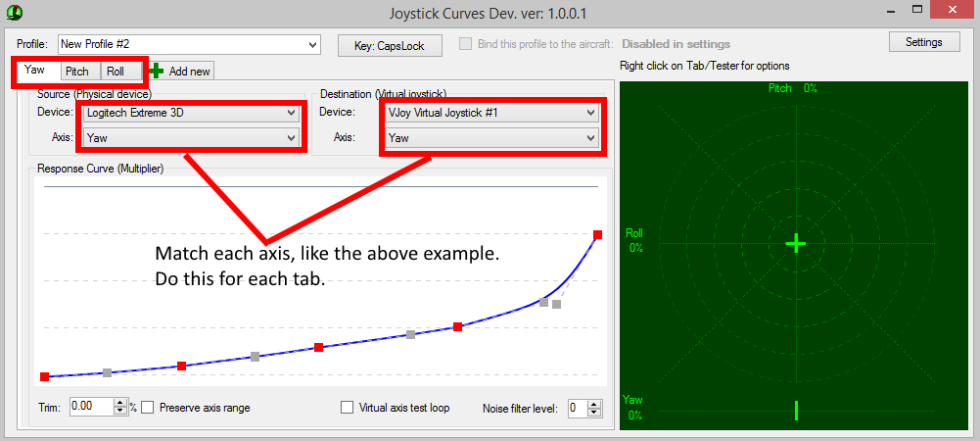Increase Noise filter level with up arrow
Image resolution: width=980 pixels, height=441 pixels.
(x=595, y=405)
